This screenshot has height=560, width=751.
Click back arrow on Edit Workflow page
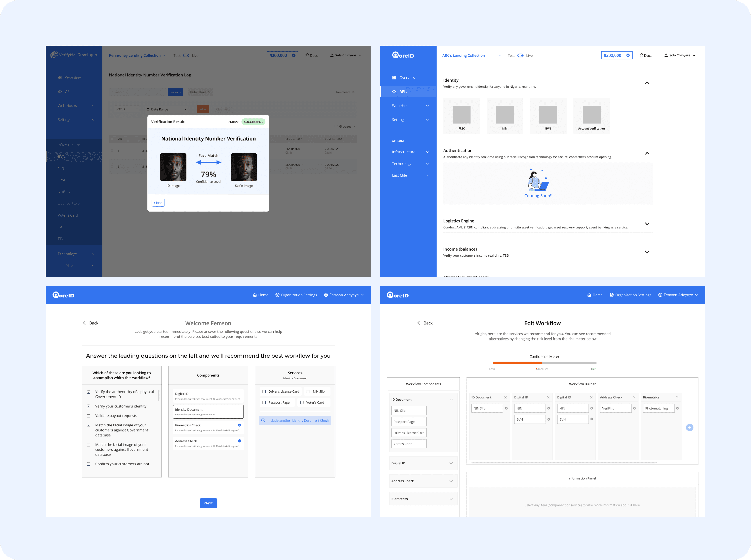pyautogui.click(x=419, y=323)
